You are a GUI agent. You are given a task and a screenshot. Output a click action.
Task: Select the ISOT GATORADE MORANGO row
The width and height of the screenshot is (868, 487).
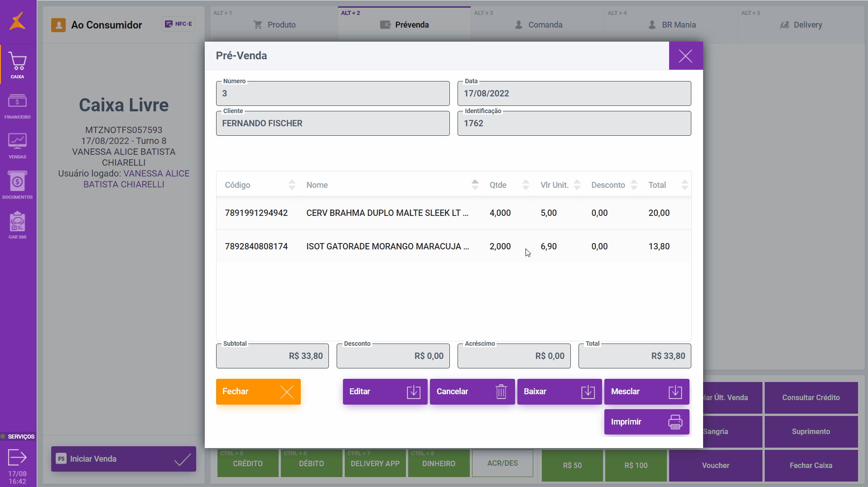click(x=454, y=247)
